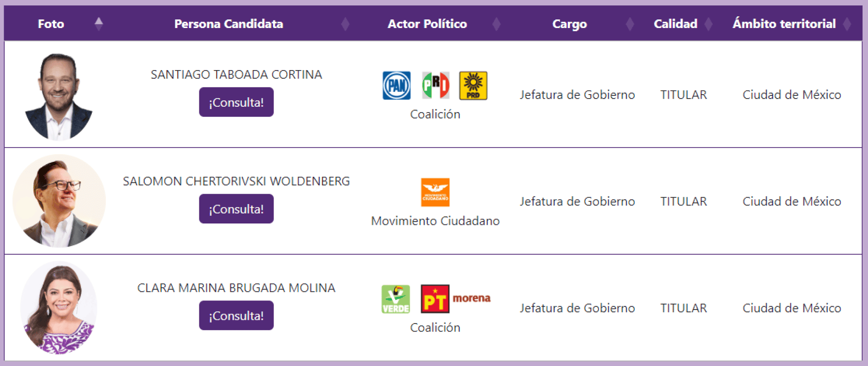Open ¡Consulta! for Santiago Taboada Cortina
The height and width of the screenshot is (366, 868).
coord(236,102)
